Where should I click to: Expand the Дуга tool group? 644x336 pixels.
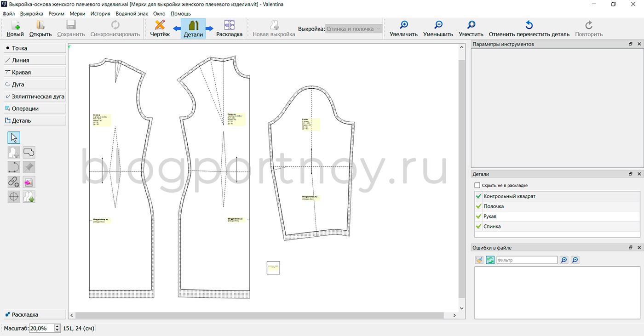pos(35,85)
